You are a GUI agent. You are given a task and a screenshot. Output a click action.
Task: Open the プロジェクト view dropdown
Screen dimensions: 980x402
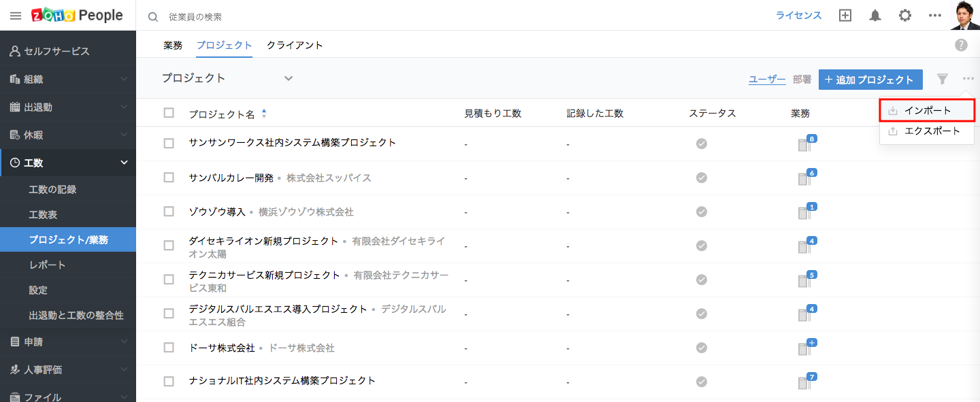coord(289,78)
